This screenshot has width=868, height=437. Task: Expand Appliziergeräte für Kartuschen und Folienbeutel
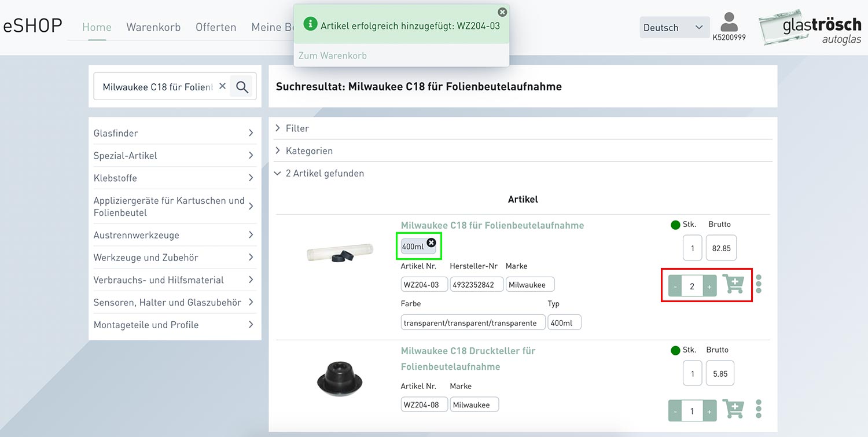coord(174,207)
